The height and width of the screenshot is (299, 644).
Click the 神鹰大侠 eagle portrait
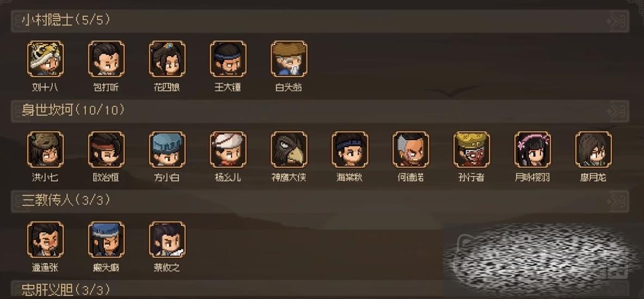click(289, 149)
